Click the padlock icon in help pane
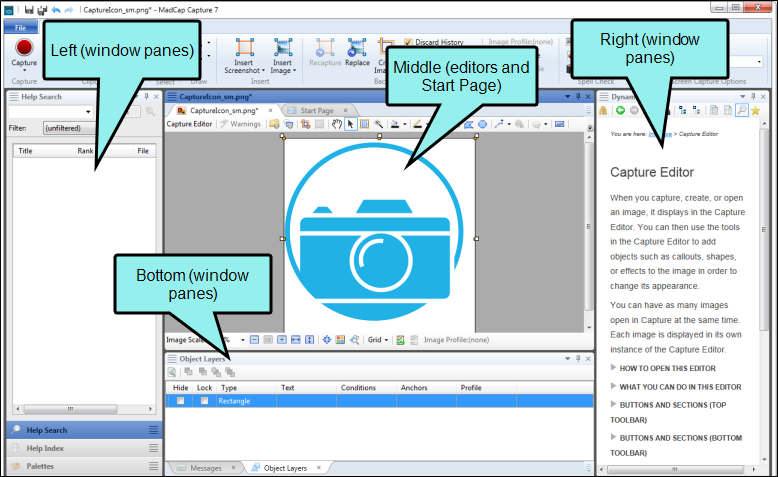The image size is (778, 477). [603, 110]
